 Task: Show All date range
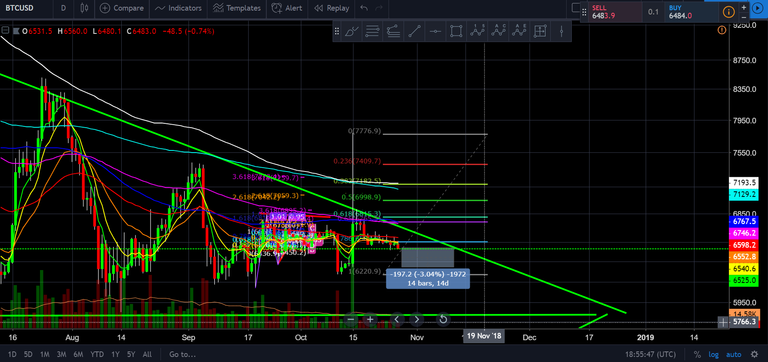[x=147, y=354]
